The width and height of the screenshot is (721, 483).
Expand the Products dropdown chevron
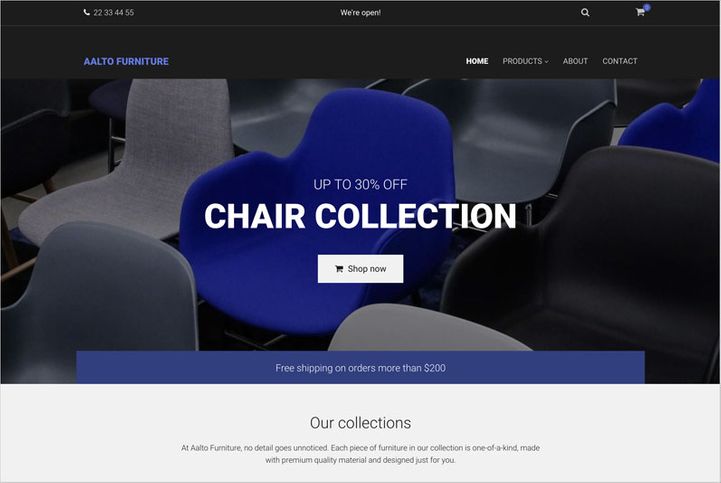[546, 62]
